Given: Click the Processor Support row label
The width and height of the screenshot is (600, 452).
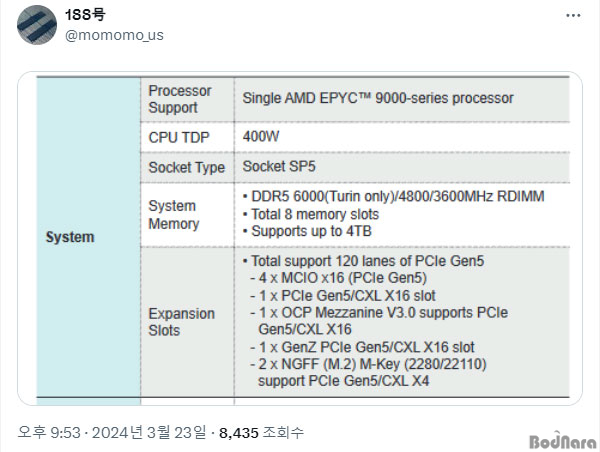Looking at the screenshot, I should point(180,99).
